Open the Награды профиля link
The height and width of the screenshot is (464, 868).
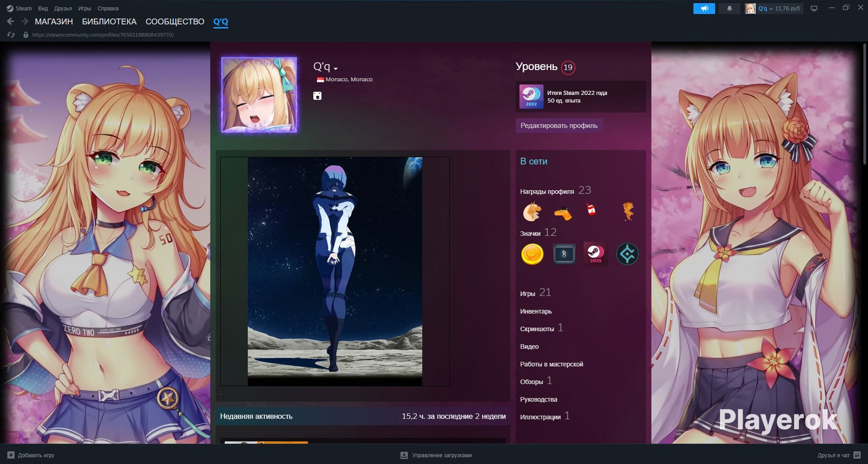(556, 191)
